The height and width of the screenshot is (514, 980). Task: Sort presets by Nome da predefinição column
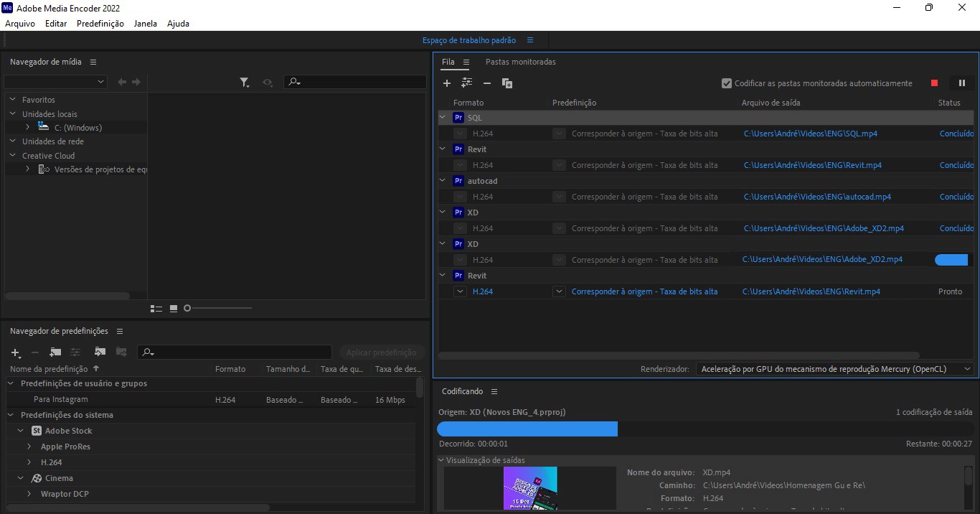pos(54,369)
